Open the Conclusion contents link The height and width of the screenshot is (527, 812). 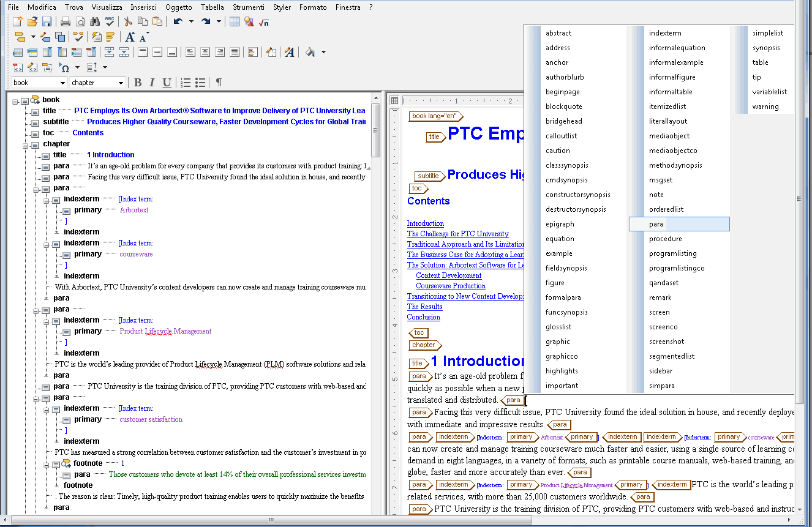(424, 317)
